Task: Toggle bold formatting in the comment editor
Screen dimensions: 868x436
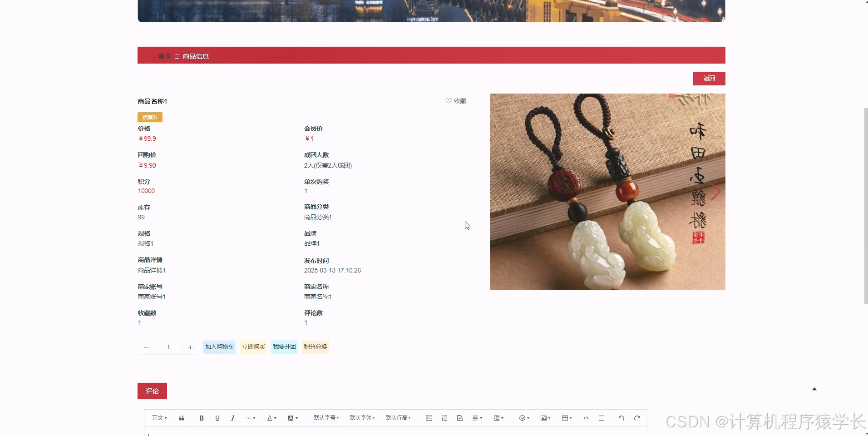Action: click(x=202, y=418)
